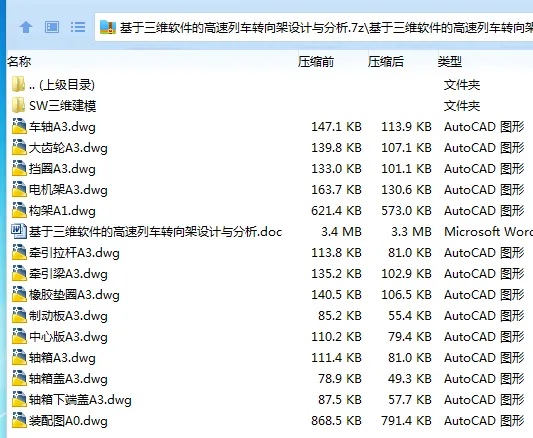The width and height of the screenshot is (533, 438).
Task: Click the dwg icon of 牵引梁A3
Action: (x=19, y=274)
